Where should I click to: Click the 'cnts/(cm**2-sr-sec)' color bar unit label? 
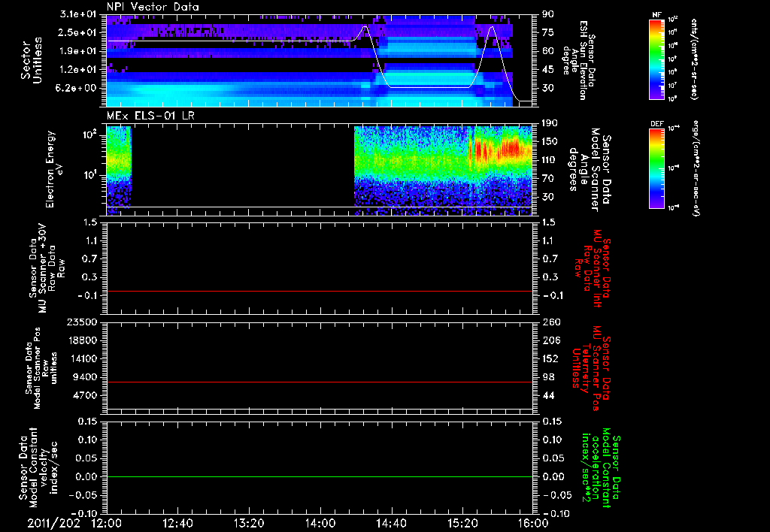click(694, 59)
